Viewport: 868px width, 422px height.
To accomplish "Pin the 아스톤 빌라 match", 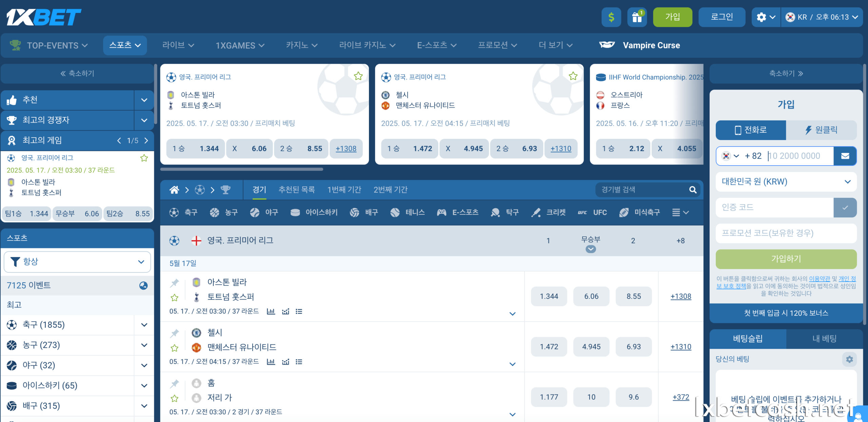I will click(x=174, y=283).
